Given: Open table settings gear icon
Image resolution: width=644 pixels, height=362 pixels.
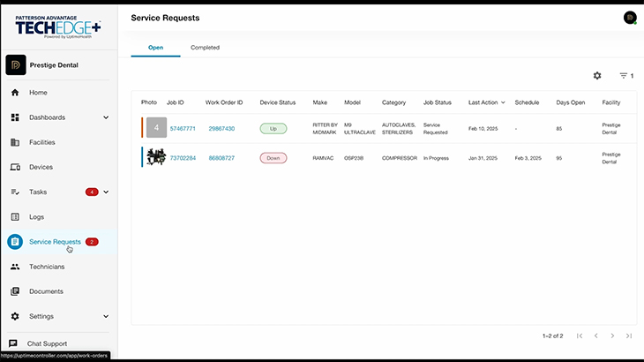Looking at the screenshot, I should (597, 76).
